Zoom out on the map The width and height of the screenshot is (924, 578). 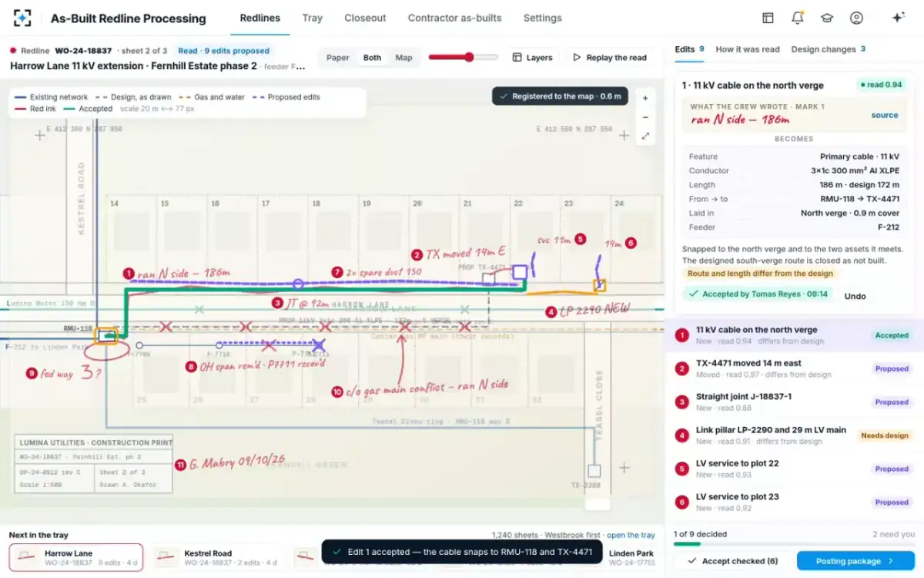(x=645, y=117)
